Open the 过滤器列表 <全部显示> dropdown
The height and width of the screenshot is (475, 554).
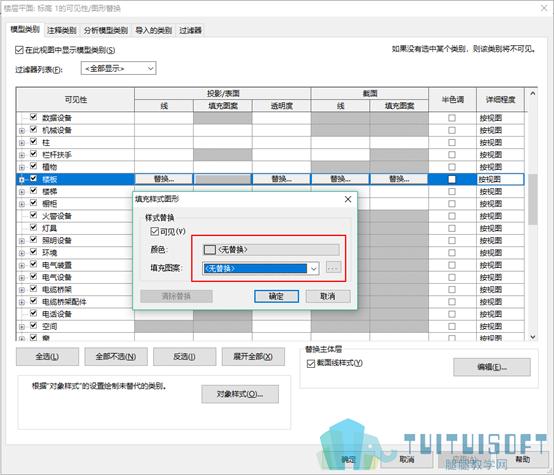(x=118, y=68)
